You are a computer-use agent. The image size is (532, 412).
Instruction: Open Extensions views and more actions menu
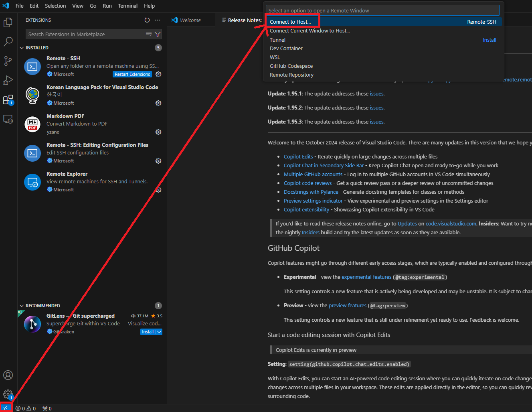(158, 20)
